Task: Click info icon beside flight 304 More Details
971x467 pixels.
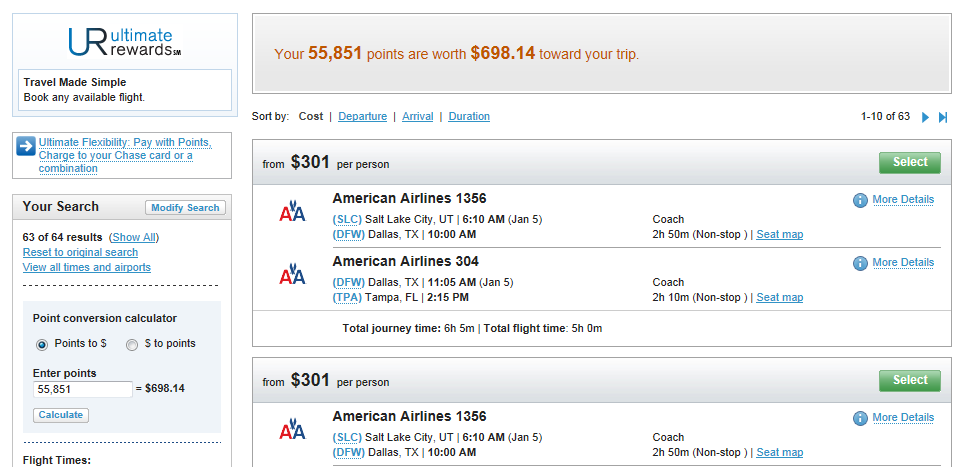Action: 860,263
